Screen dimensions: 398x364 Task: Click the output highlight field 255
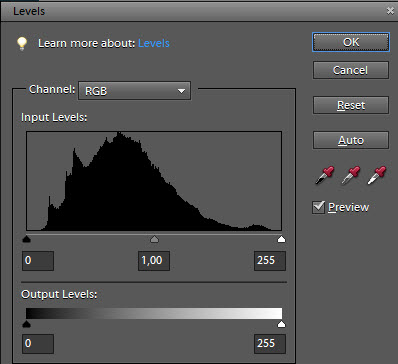coord(270,344)
